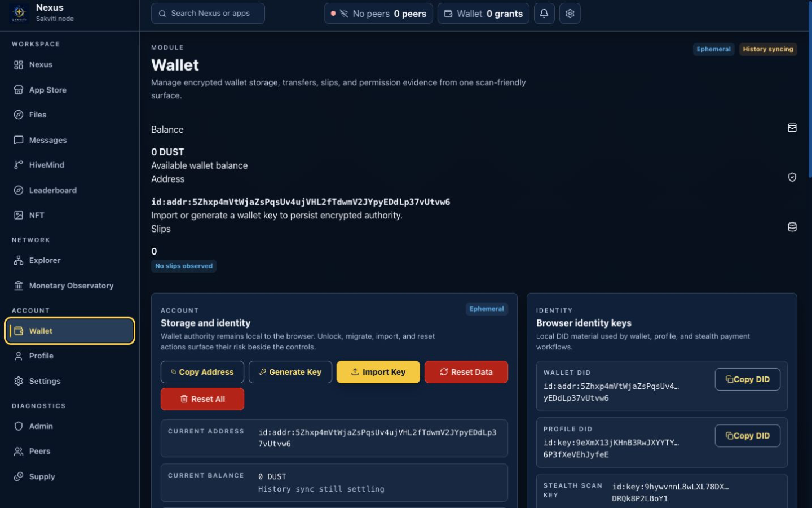Click Import Key yellow button
The image size is (812, 508).
(378, 372)
